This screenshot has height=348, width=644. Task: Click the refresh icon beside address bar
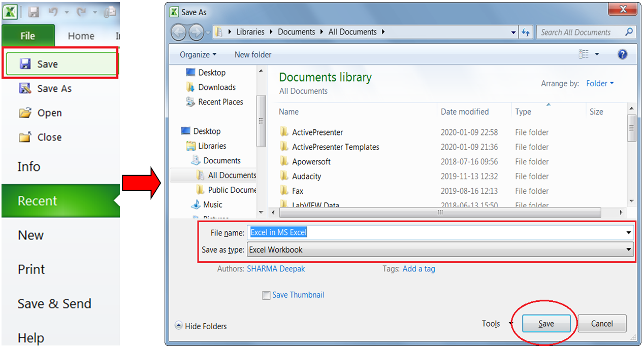[x=526, y=32]
